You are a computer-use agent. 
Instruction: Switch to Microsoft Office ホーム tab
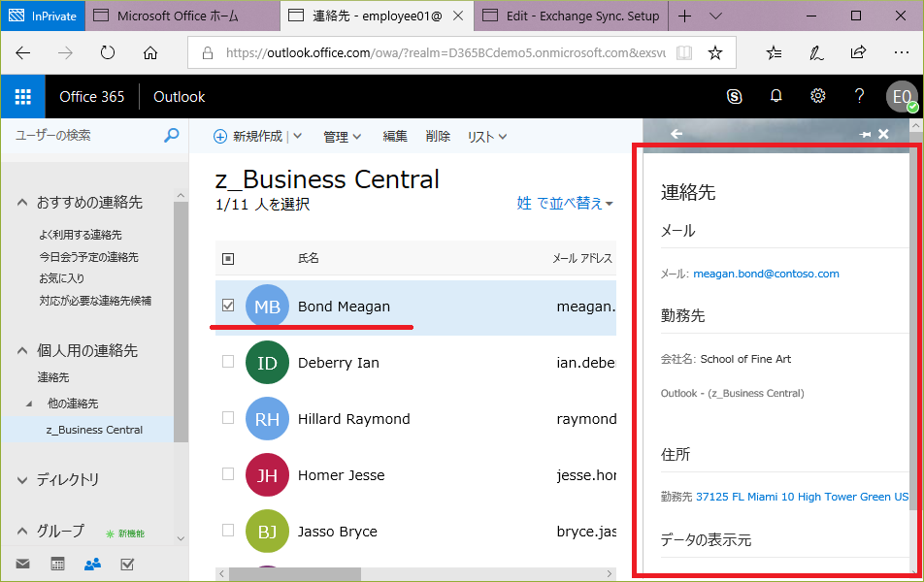click(182, 16)
